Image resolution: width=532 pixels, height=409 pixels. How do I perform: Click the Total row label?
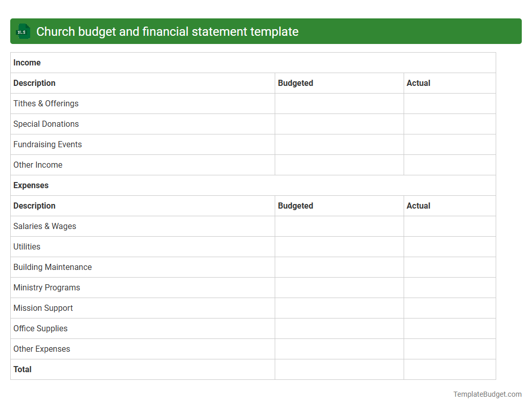(22, 369)
